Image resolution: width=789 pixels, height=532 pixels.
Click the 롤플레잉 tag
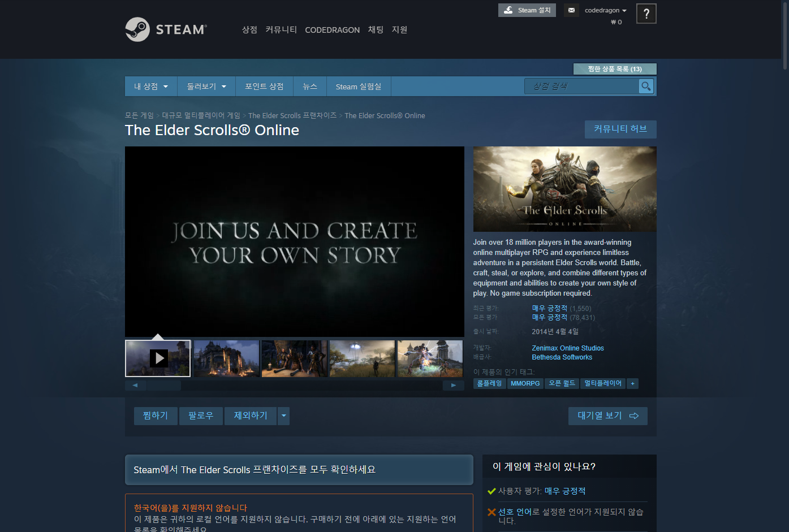[x=489, y=383]
